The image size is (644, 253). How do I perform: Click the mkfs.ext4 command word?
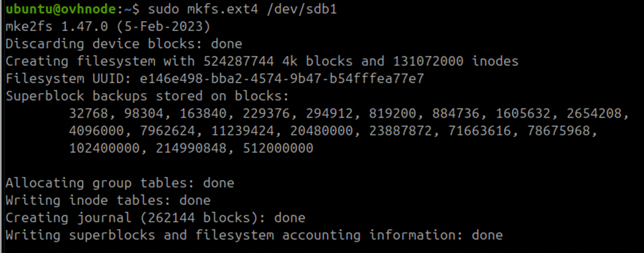[223, 9]
